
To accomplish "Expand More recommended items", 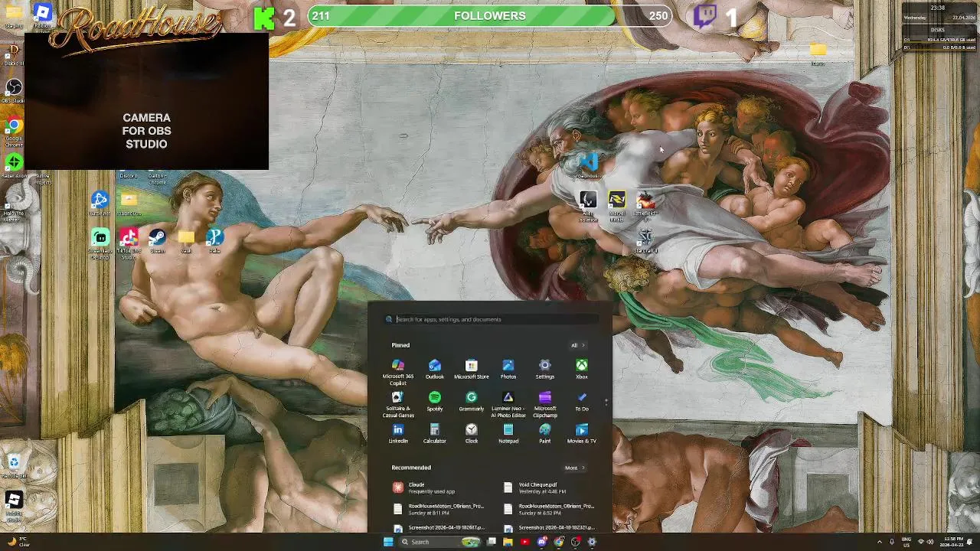I will coord(574,468).
